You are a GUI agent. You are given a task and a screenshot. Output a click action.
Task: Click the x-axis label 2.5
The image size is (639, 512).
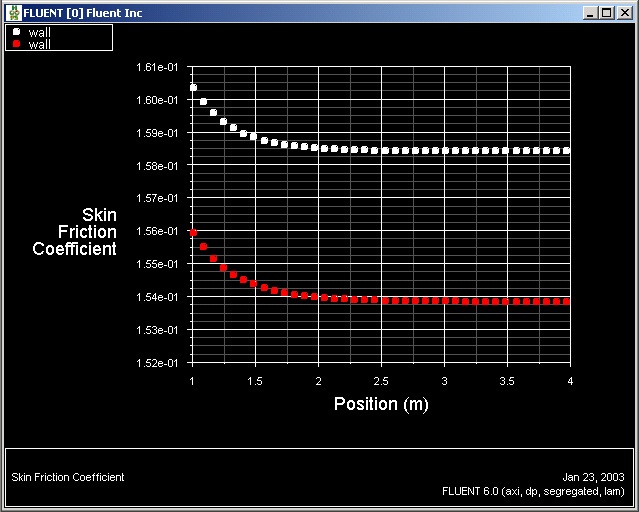tap(381, 381)
